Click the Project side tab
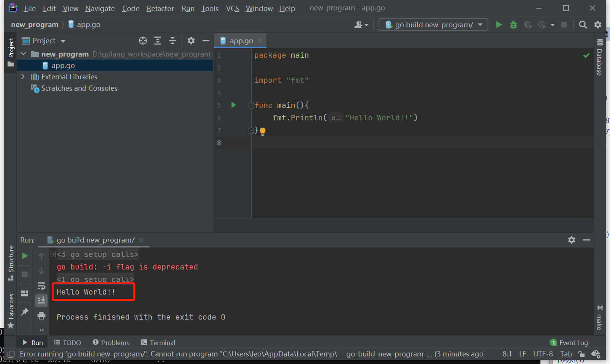 coord(11,52)
